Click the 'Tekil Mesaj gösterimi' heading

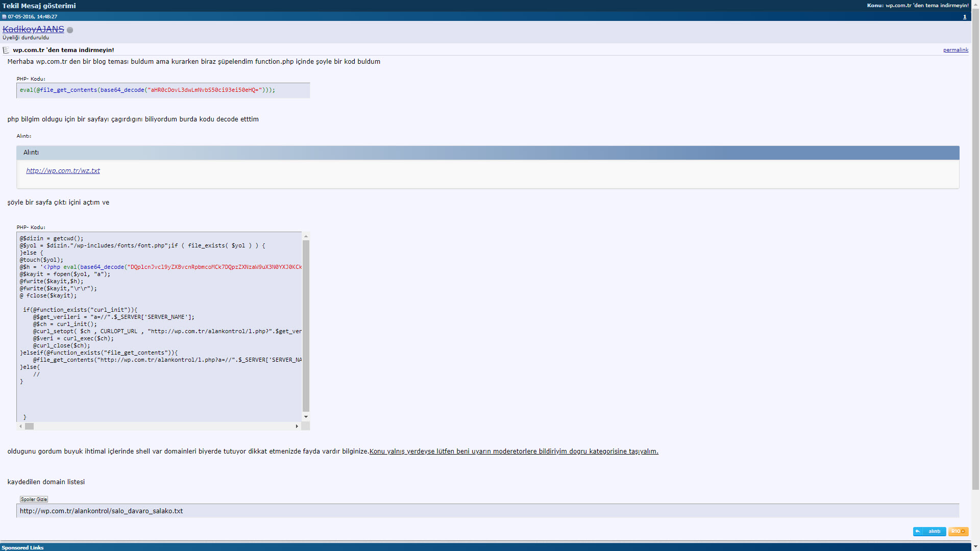tap(39, 6)
